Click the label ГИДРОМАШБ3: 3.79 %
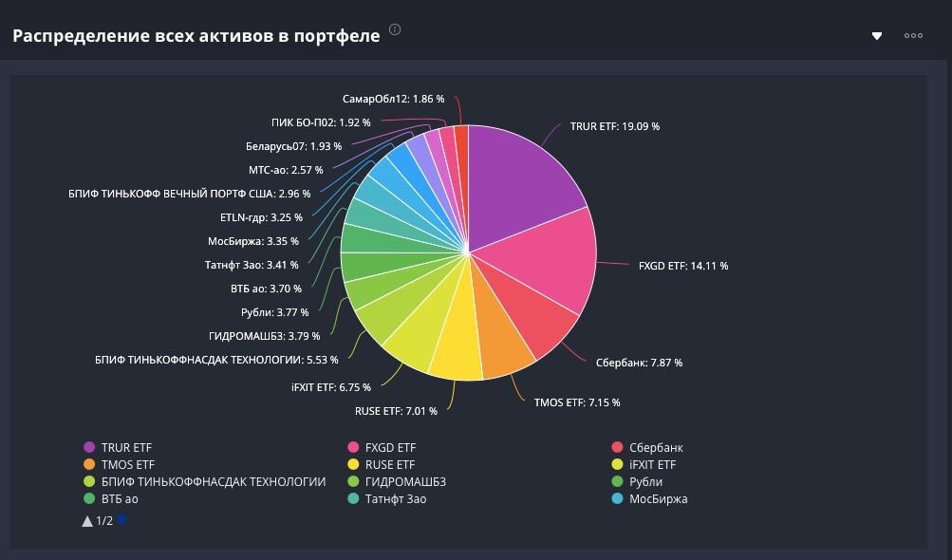Image resolution: width=952 pixels, height=560 pixels. click(x=264, y=336)
